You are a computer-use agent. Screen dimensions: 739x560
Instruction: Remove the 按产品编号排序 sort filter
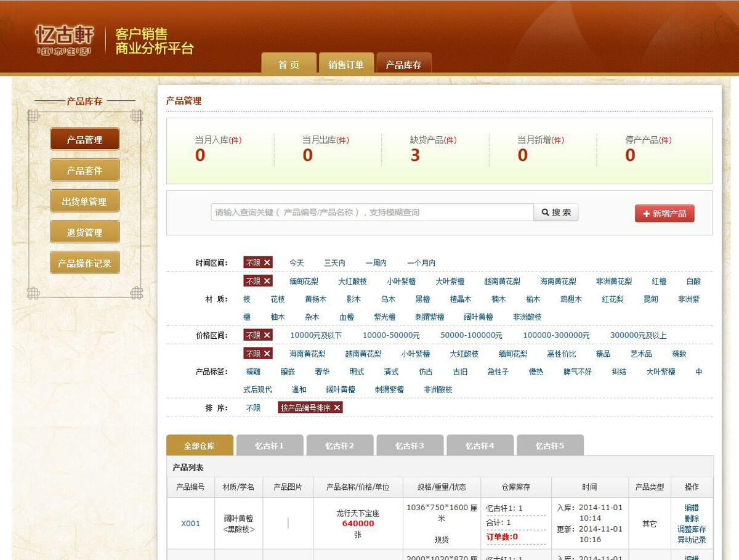pos(337,408)
